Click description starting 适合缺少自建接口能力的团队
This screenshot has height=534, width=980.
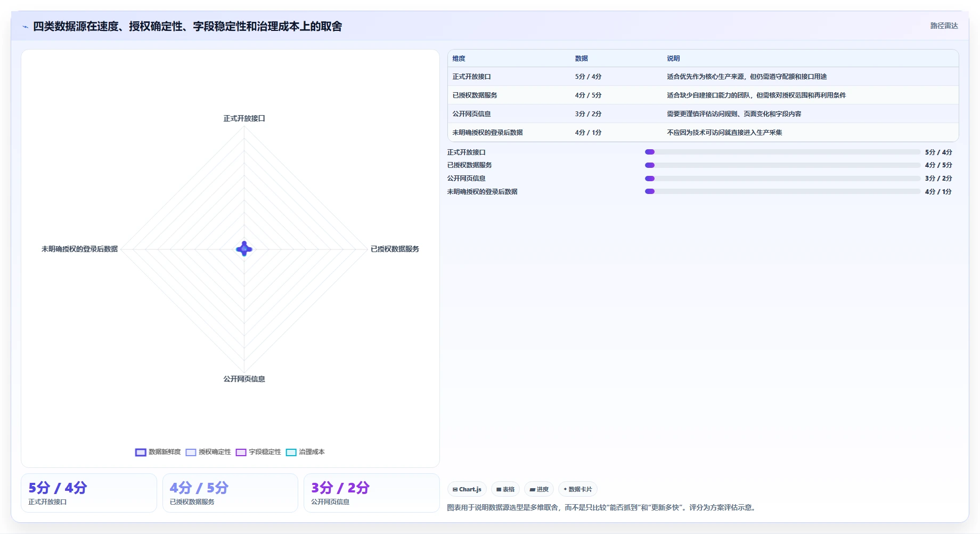(x=756, y=95)
